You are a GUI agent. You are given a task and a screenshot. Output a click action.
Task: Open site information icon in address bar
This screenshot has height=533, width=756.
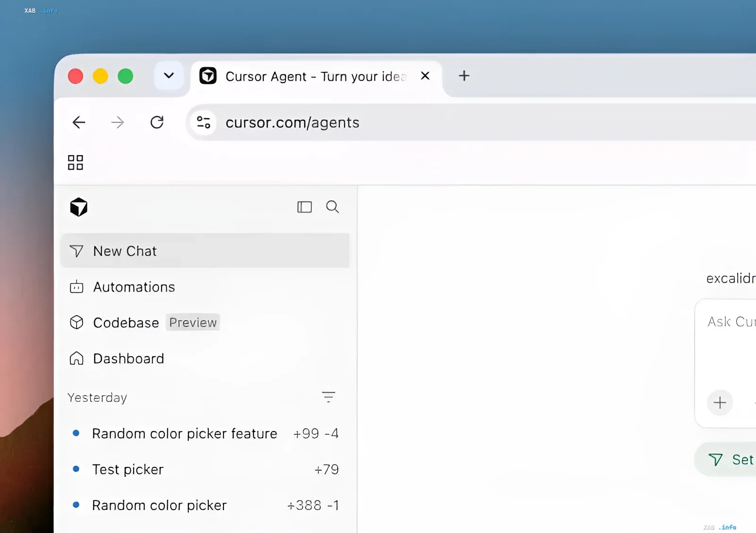[204, 122]
